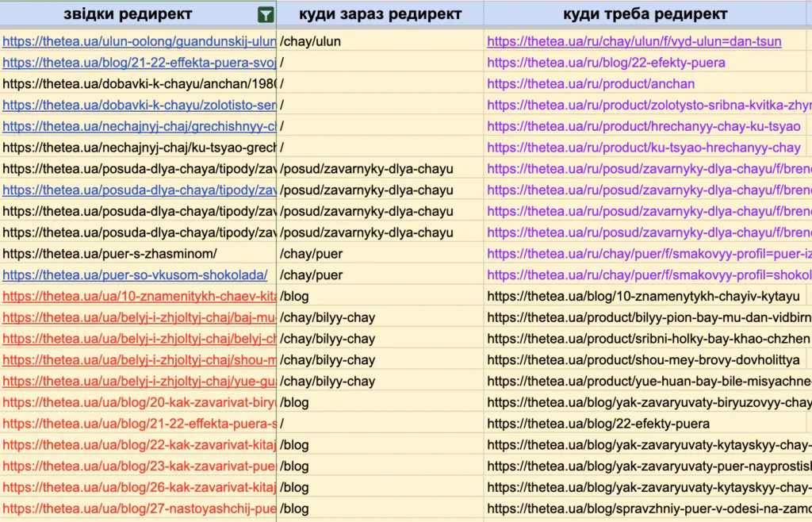Open the blog/21-22-effekta-puera-svoj blue link
This screenshot has height=522, width=812.
coord(140,63)
